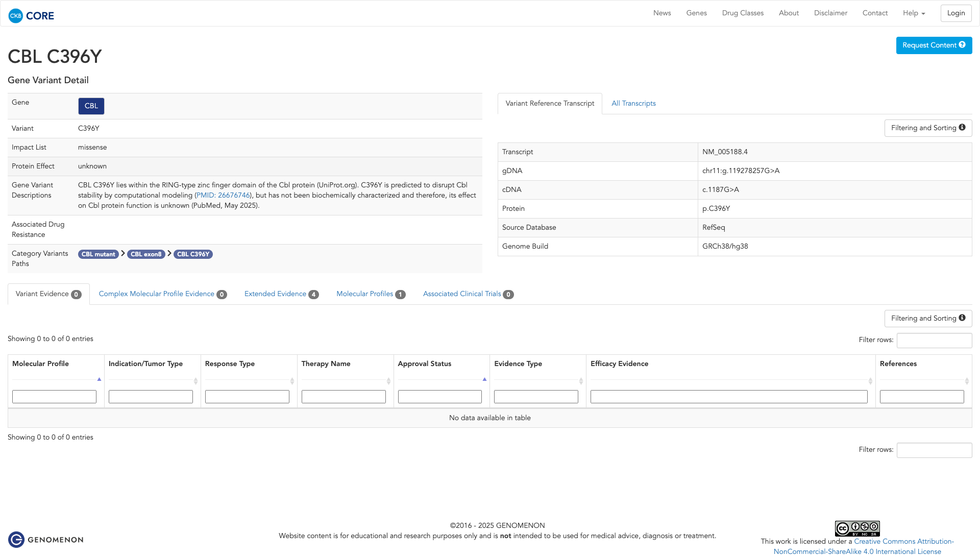Click the Impact List value missense
980x557 pixels.
(92, 148)
